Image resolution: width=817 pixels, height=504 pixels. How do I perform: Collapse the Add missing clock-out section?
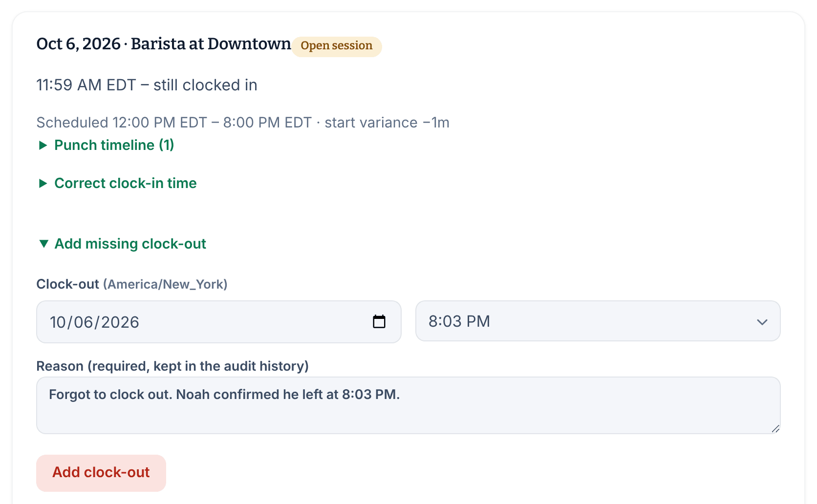(x=122, y=244)
